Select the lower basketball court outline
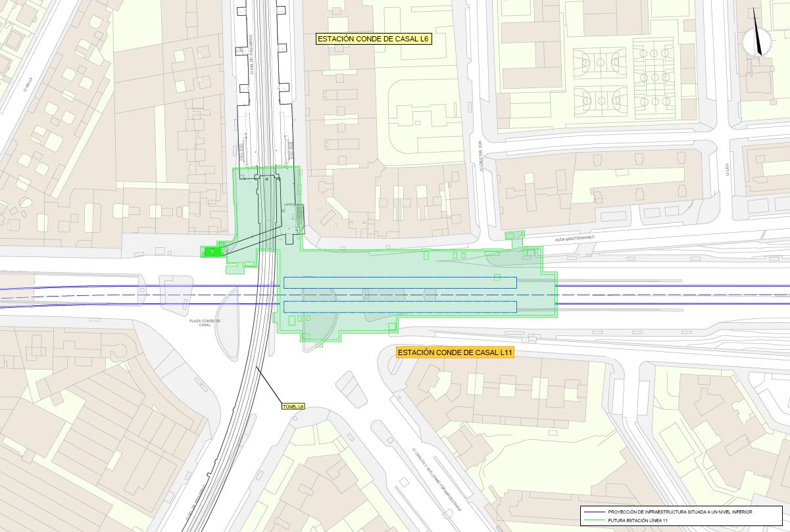The width and height of the screenshot is (790, 532). (600, 102)
